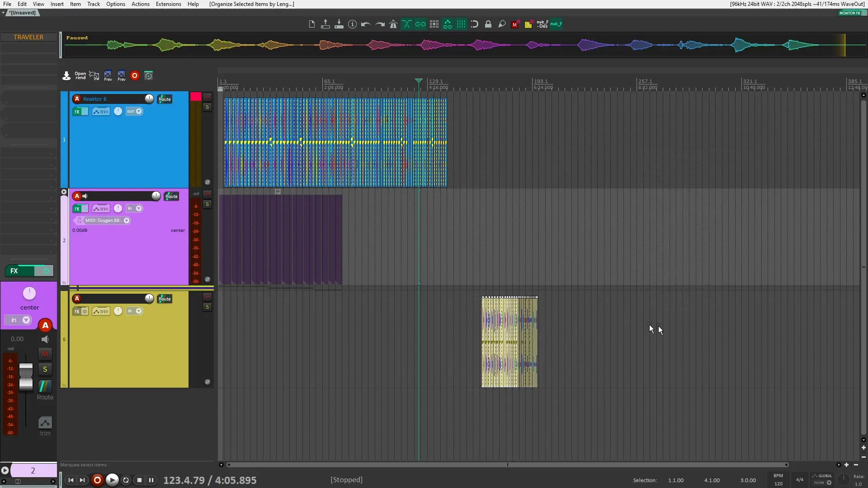Toggle grid lines in toolbar

point(461,24)
